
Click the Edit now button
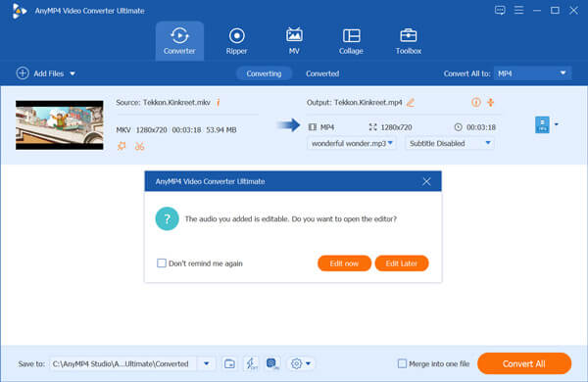point(344,263)
